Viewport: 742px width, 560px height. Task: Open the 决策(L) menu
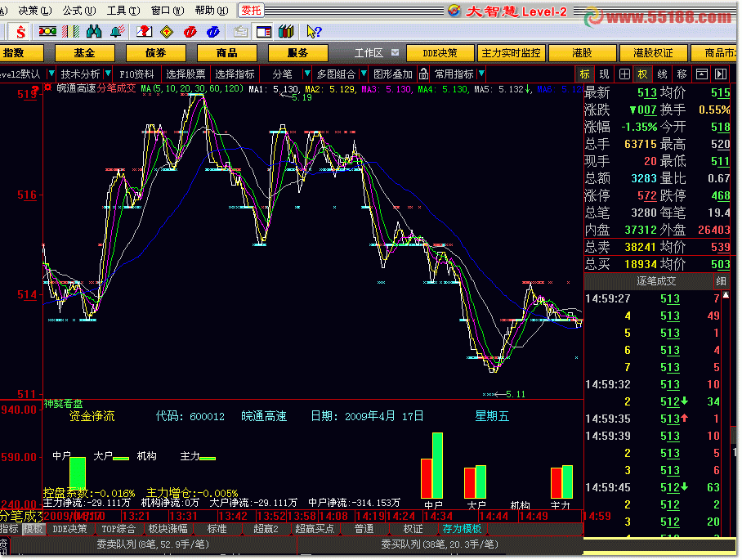pos(34,11)
